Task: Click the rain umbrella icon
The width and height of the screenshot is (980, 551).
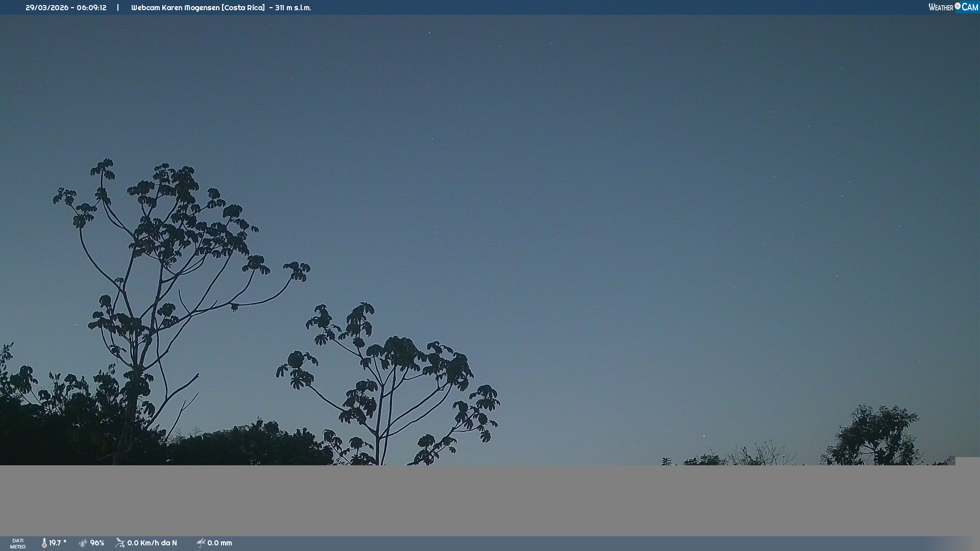Action: coord(201,543)
